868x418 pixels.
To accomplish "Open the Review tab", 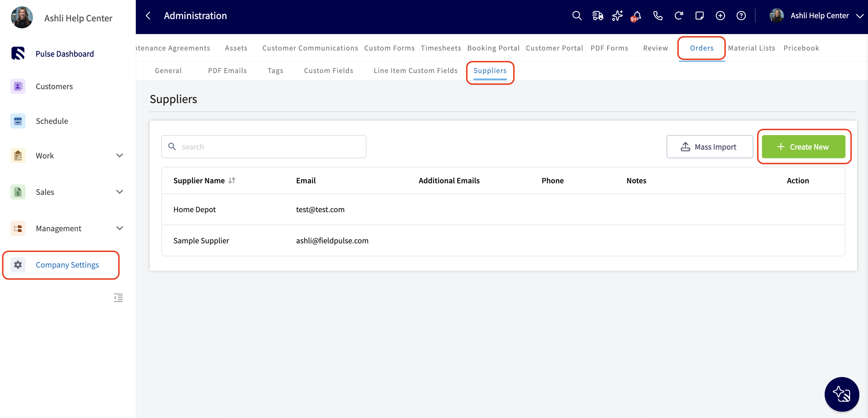I will point(655,48).
